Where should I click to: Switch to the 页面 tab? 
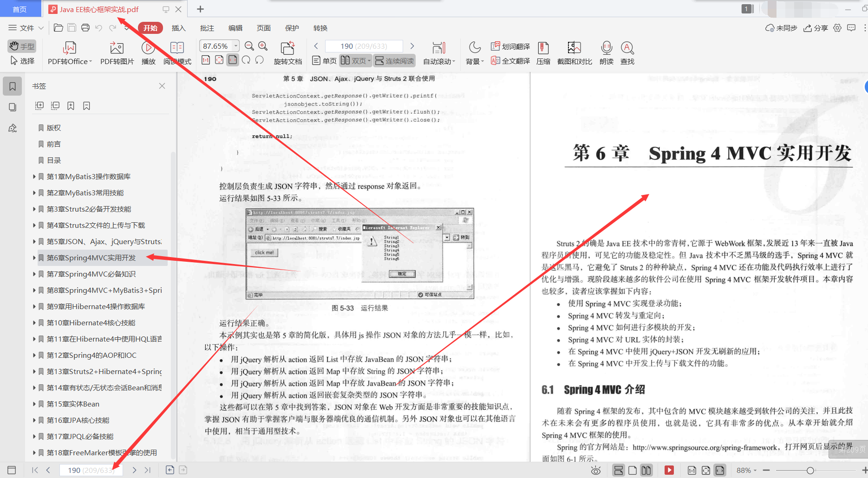pyautogui.click(x=263, y=28)
